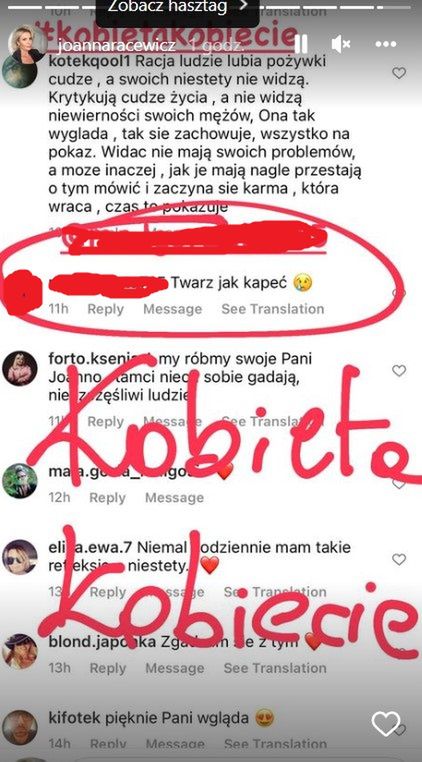422x762 pixels.
Task: Open kotekqool1's avatar
Action: pyautogui.click(x=19, y=70)
